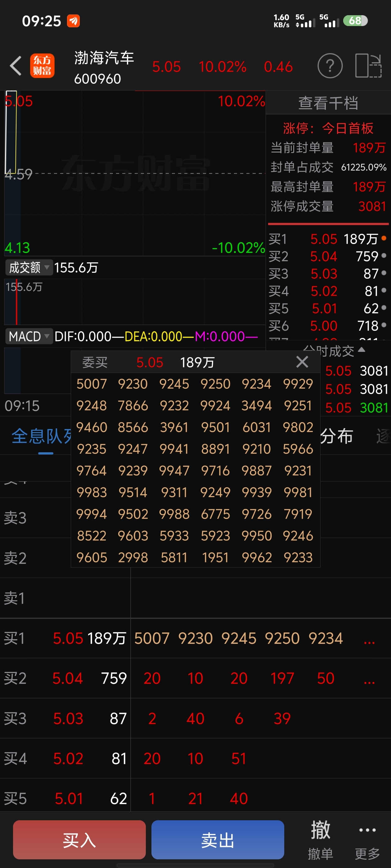Screen dimensions: 391x868
Task: Open the 成交额 indicator dropdown
Action: point(29,268)
